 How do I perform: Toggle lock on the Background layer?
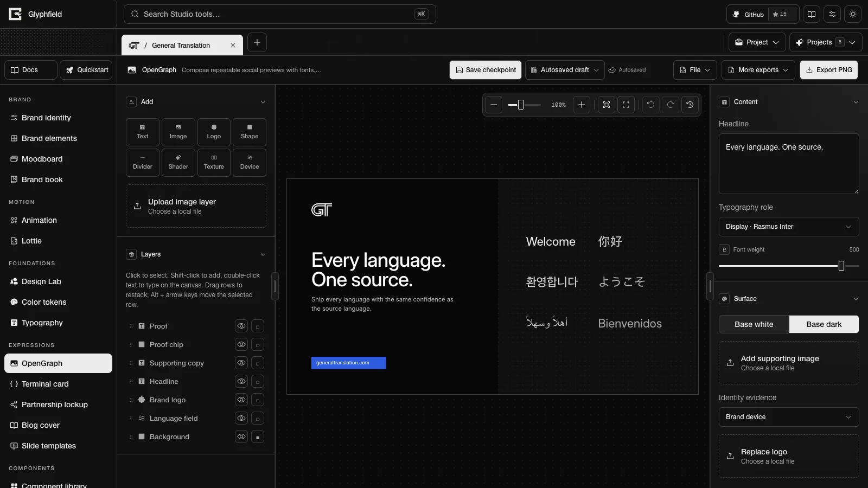[258, 436]
